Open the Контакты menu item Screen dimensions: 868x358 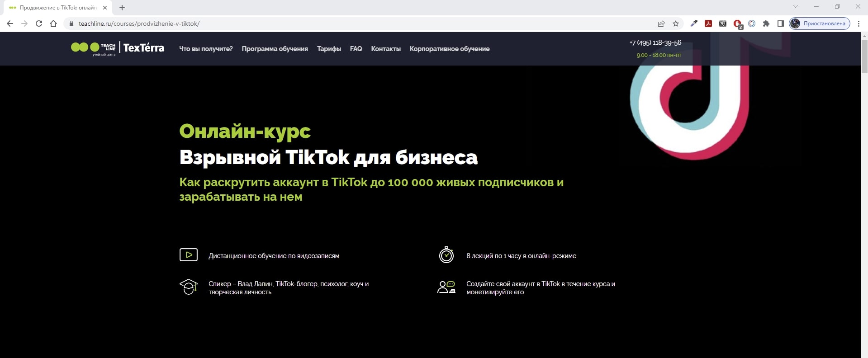pyautogui.click(x=386, y=49)
